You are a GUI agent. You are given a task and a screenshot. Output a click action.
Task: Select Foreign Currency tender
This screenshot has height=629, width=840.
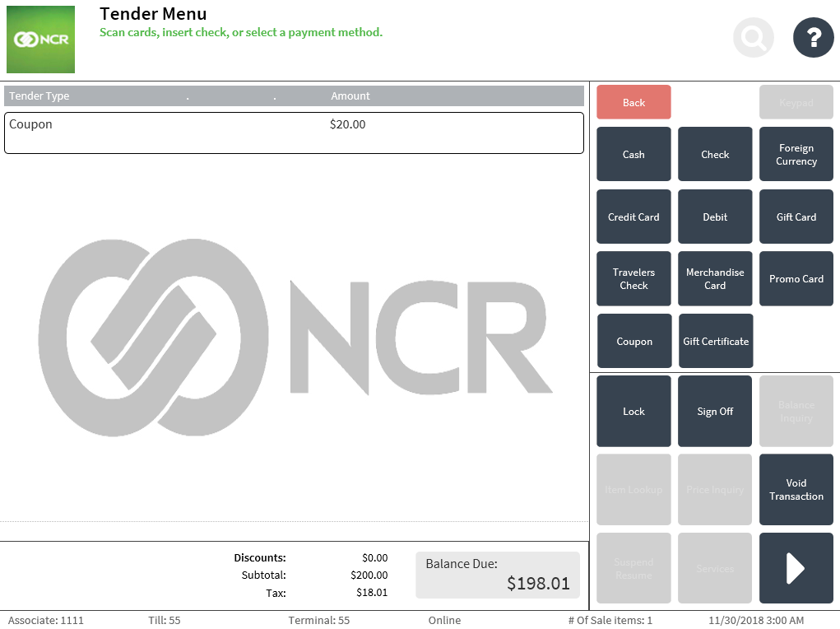(796, 154)
